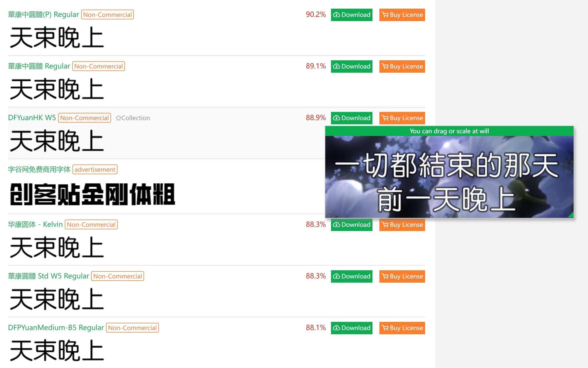Click the 88.3% score for 华康圆体 - Kelvin
The image size is (588, 368).
click(x=316, y=224)
